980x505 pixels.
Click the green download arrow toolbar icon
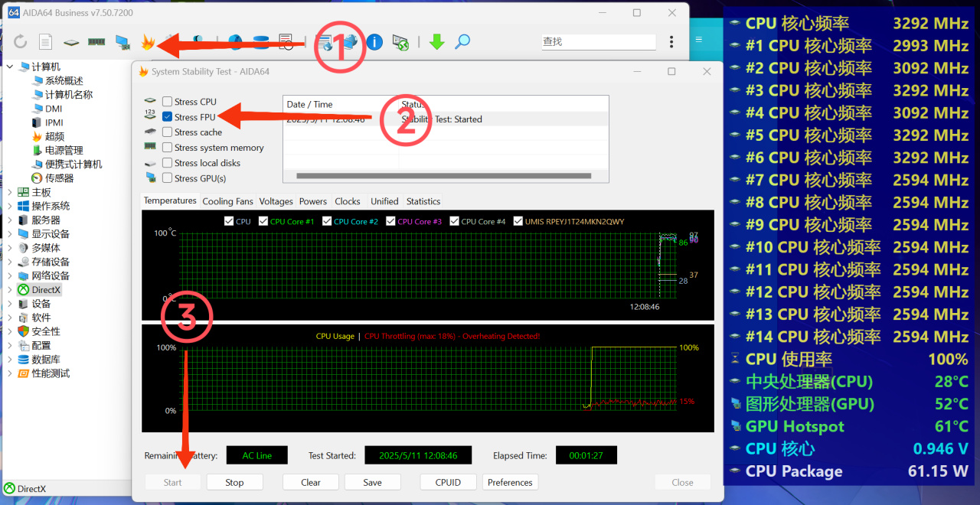tap(436, 42)
